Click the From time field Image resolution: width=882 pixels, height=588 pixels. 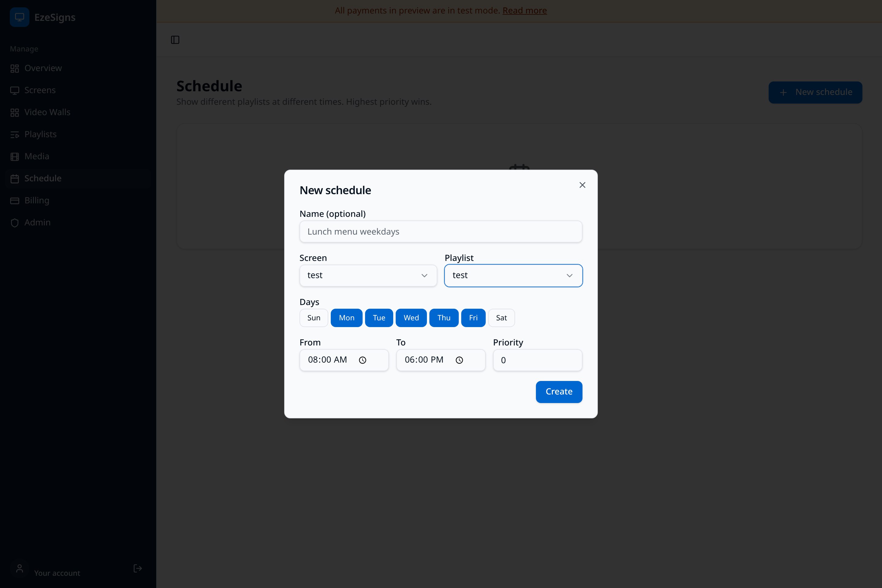click(344, 360)
